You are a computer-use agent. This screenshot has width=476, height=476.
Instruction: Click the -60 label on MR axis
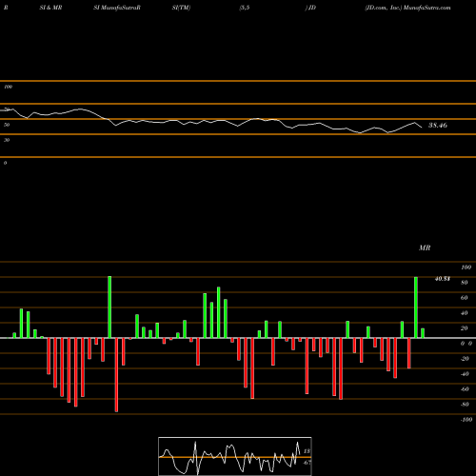[465, 389]
